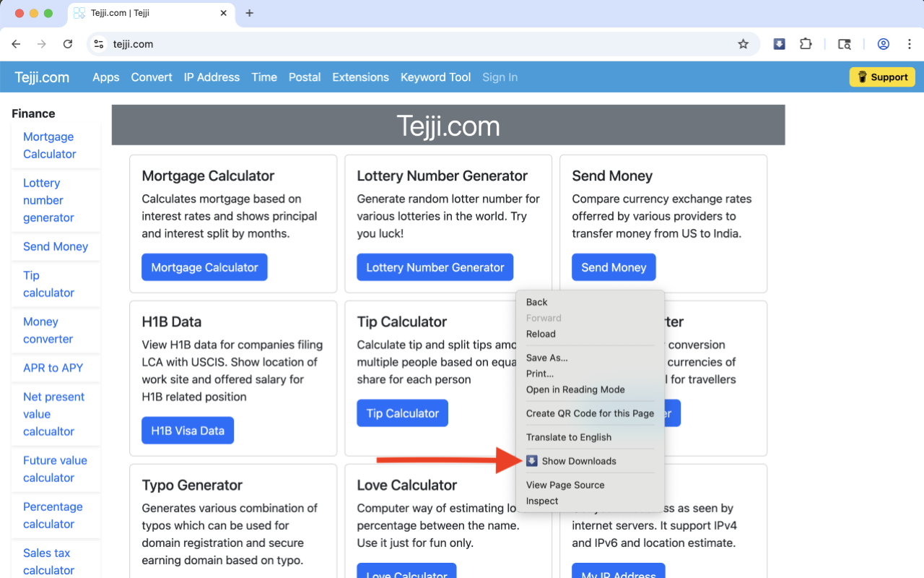The height and width of the screenshot is (578, 924).
Task: Open the Apps navbar item
Action: pos(106,77)
